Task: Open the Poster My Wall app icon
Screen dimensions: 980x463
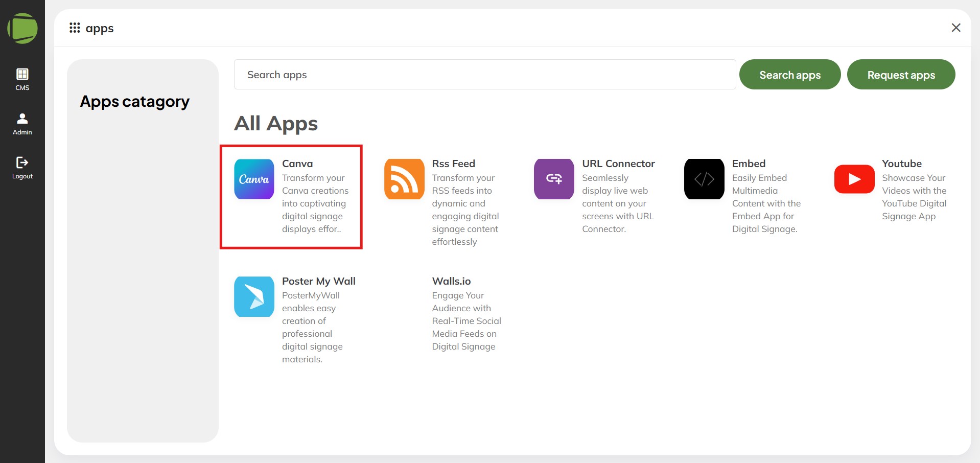Action: 254,296
